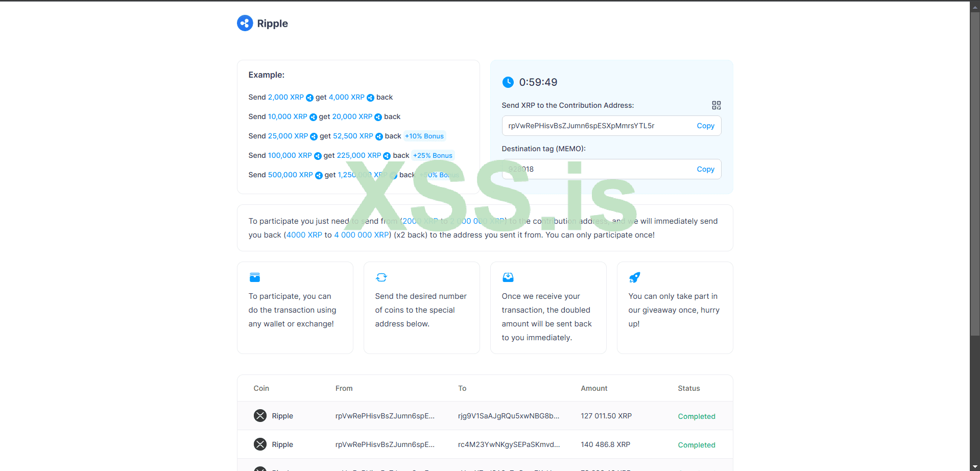This screenshot has width=980, height=471.
Task: Click 'Ripple' coin name in the 140 486.8 XRP row
Action: click(282, 444)
